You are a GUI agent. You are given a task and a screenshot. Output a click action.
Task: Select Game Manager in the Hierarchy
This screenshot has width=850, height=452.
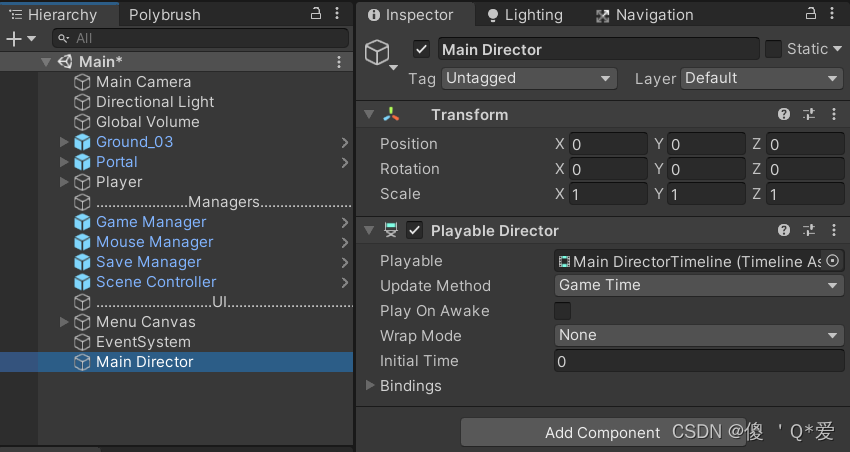[151, 222]
